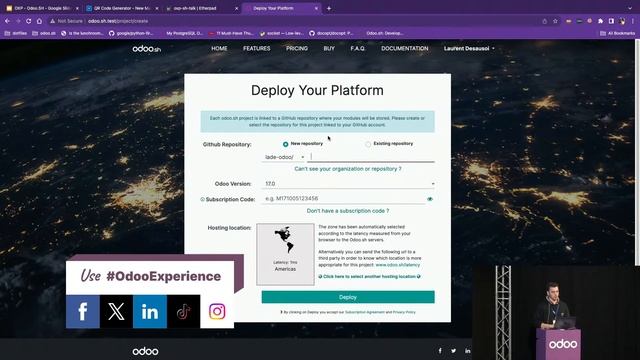Click the browser back arrow
Viewport: 640px width, 360px height.
click(x=7, y=21)
